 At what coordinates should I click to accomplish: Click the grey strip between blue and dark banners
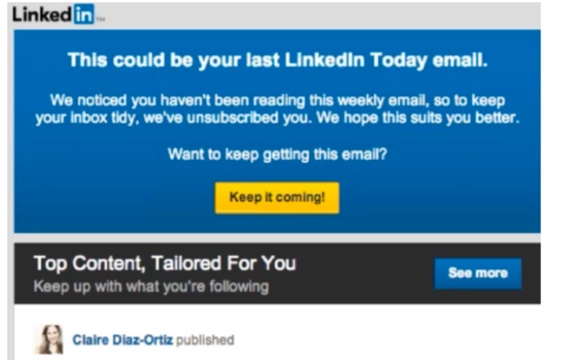pos(277,238)
